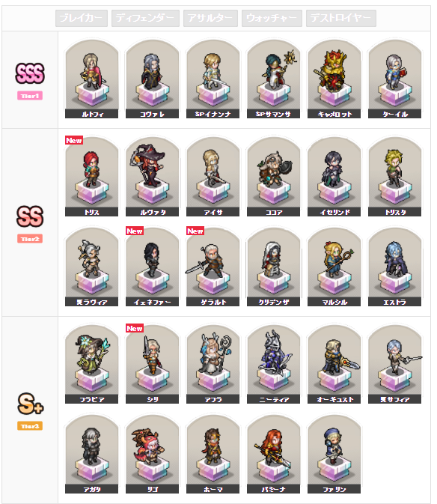Select the ゲラルト swordsman icon

[213, 267]
